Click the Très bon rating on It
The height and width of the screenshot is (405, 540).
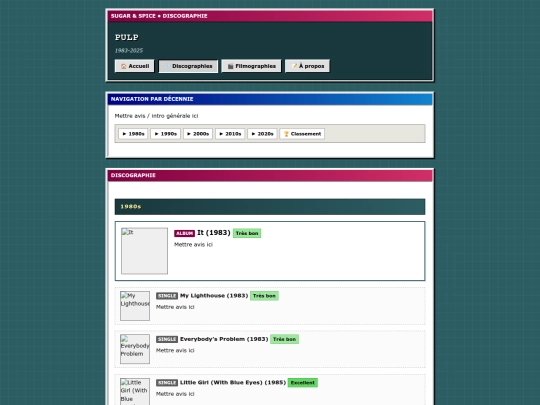click(x=247, y=233)
